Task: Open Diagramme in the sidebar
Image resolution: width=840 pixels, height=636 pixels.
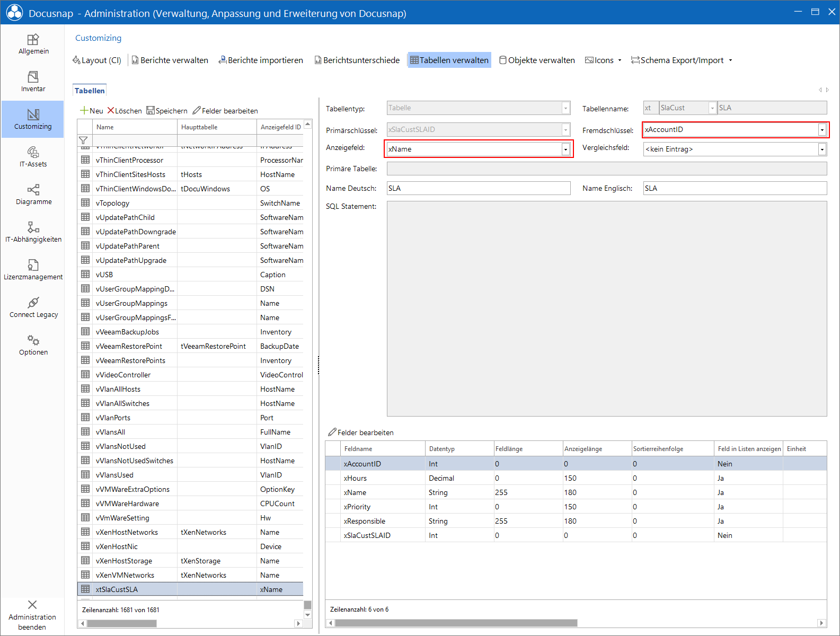Action: pyautogui.click(x=33, y=195)
